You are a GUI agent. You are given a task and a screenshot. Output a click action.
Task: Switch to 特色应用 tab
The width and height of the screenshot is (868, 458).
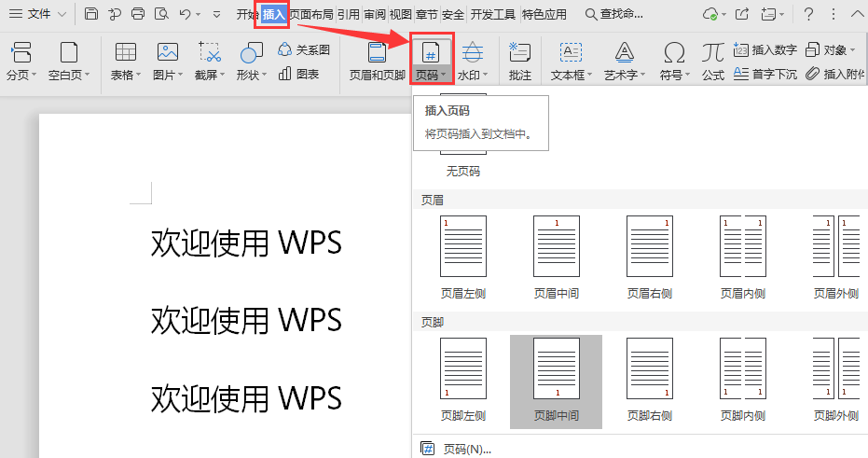(x=544, y=14)
